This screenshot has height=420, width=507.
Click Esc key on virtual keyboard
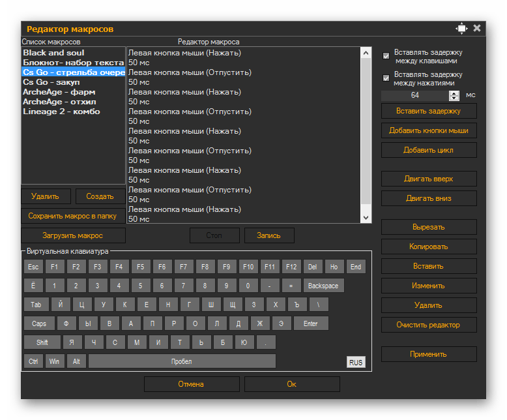[x=33, y=267]
